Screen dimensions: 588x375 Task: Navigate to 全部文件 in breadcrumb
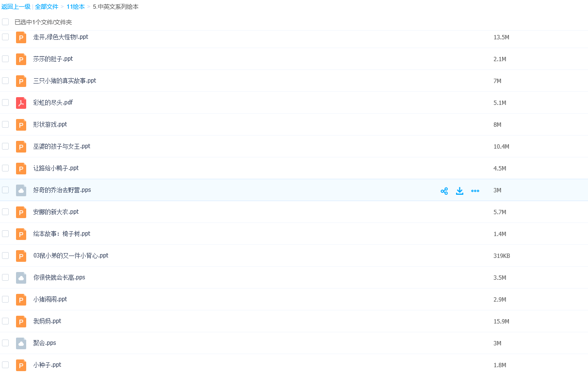[x=47, y=7]
